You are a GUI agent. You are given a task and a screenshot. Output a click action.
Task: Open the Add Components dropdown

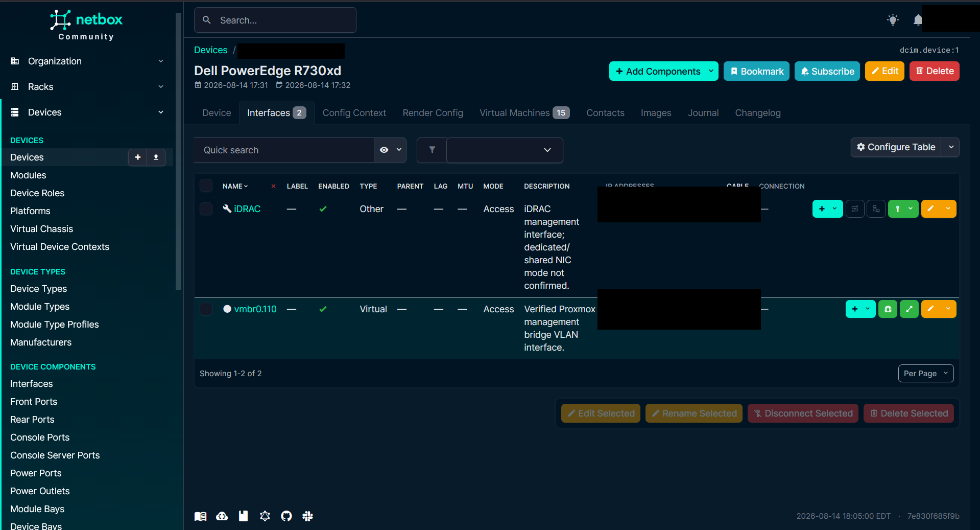664,71
